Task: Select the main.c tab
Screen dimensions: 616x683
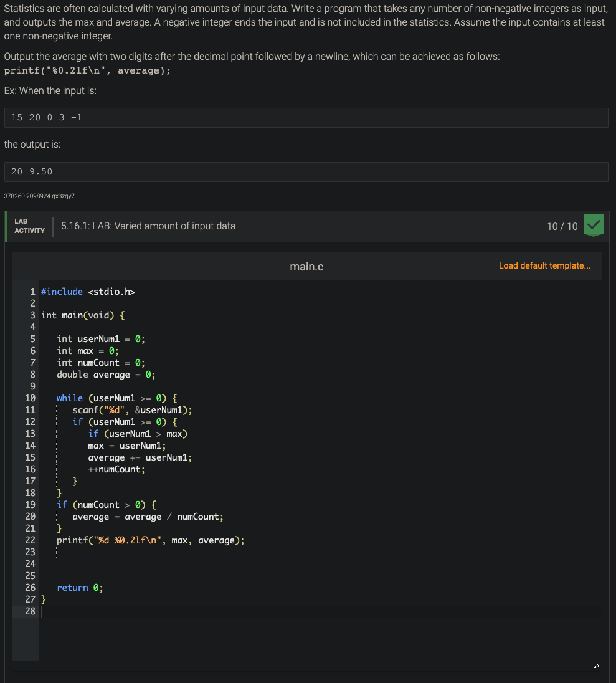Action: click(306, 266)
